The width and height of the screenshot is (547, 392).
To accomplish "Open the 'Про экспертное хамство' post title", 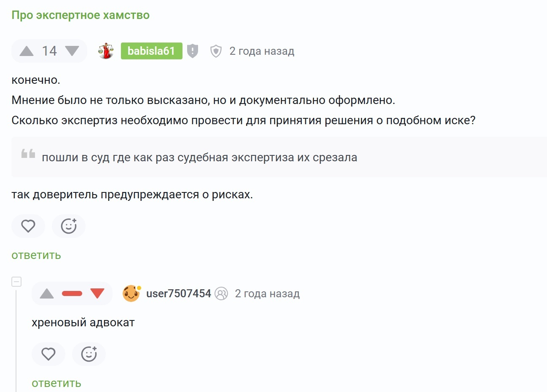I will click(80, 15).
